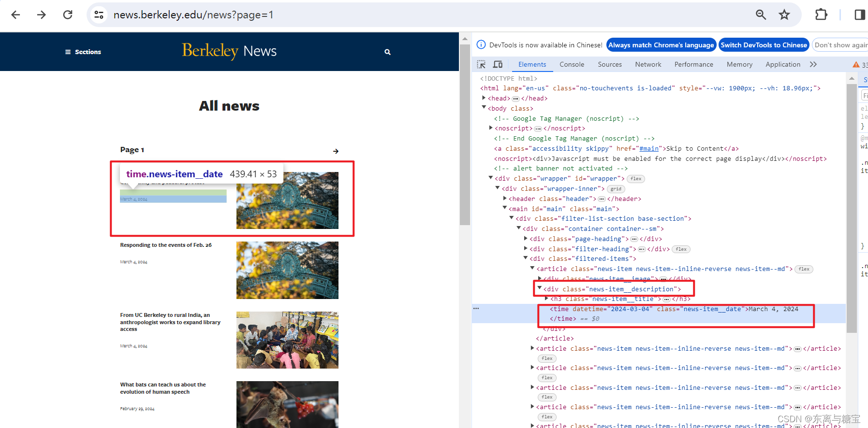
Task: Click the Elements panel vertical scrollbar
Action: (x=852, y=208)
